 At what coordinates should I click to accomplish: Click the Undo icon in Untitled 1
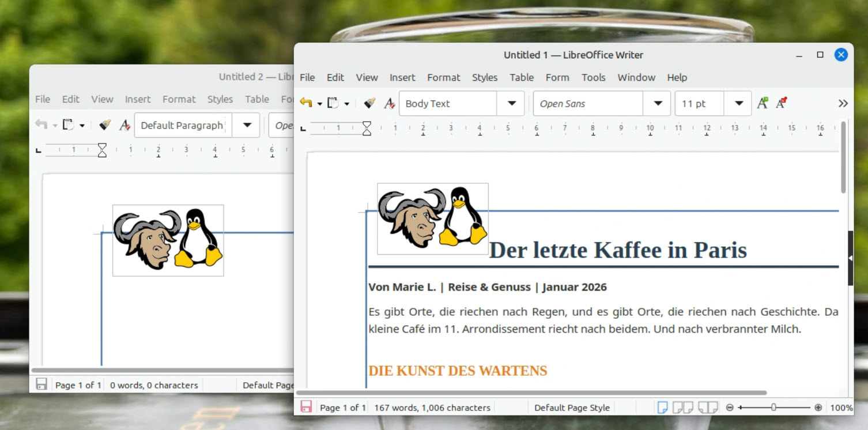tap(305, 103)
